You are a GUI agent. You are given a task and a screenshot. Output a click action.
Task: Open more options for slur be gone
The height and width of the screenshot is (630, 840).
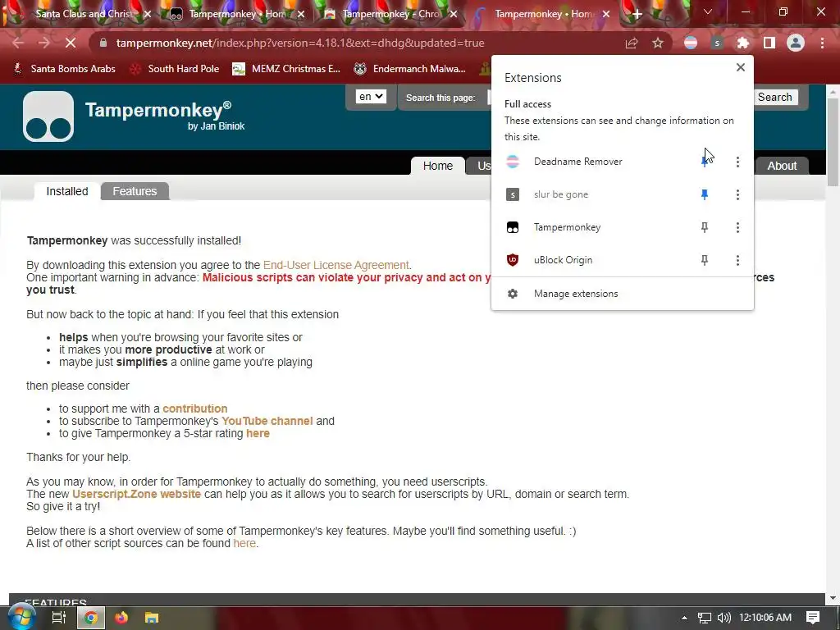click(x=737, y=194)
